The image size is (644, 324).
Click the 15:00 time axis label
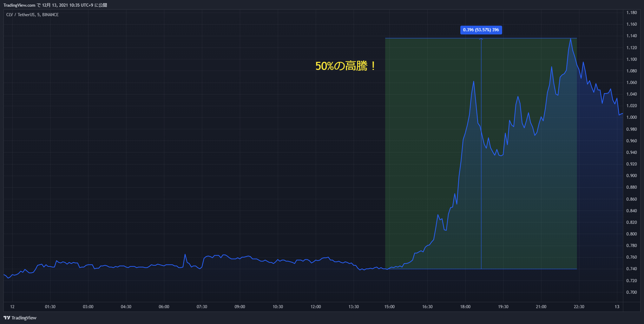pyautogui.click(x=389, y=307)
